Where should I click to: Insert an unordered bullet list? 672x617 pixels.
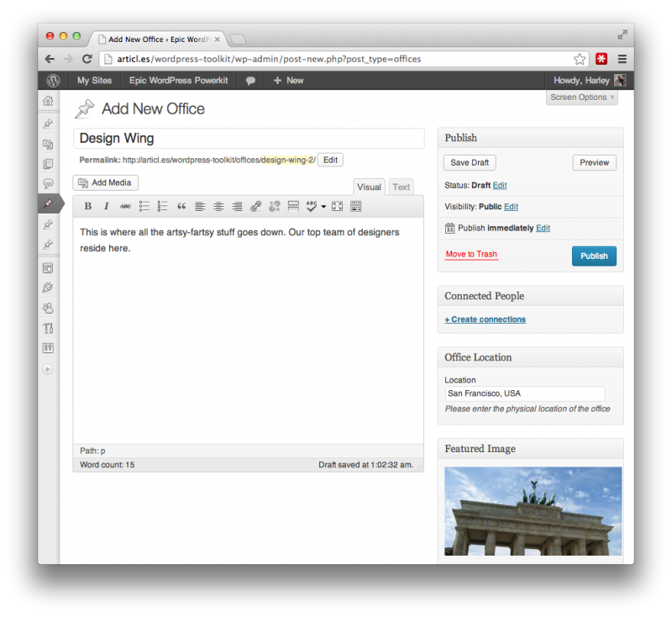(144, 206)
